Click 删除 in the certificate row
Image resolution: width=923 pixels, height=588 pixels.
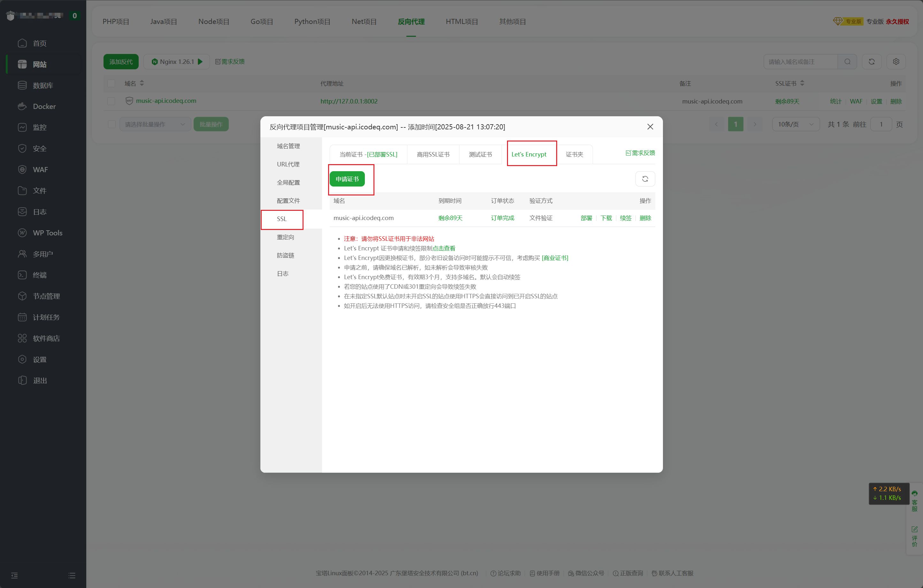645,218
